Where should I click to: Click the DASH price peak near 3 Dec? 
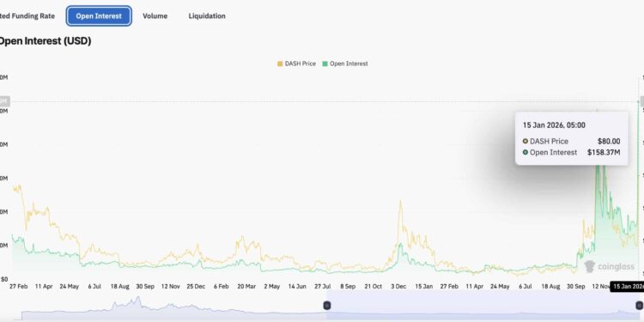click(x=399, y=201)
